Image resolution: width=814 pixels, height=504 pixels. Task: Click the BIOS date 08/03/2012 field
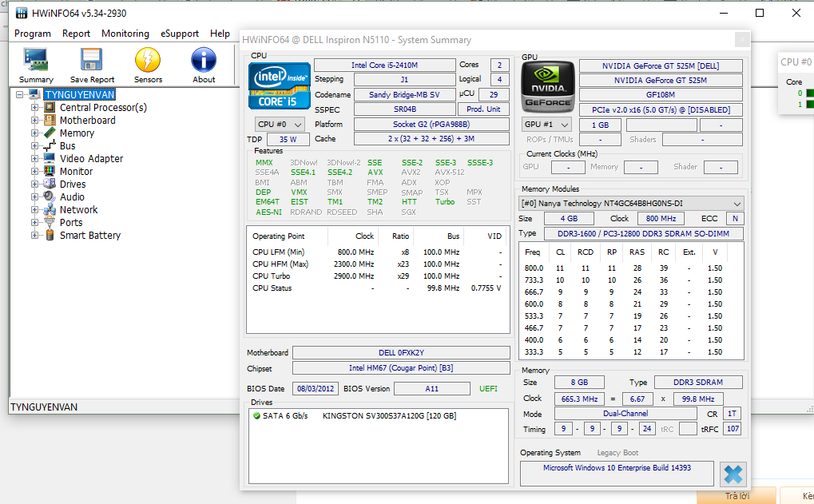pyautogui.click(x=316, y=388)
